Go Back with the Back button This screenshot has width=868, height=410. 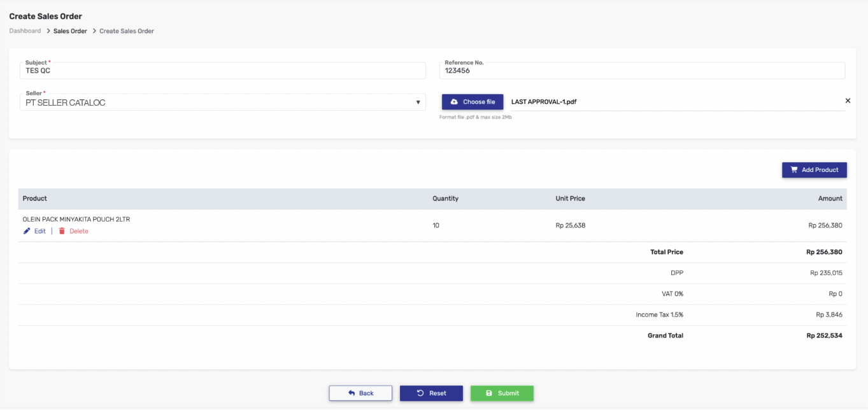click(360, 393)
